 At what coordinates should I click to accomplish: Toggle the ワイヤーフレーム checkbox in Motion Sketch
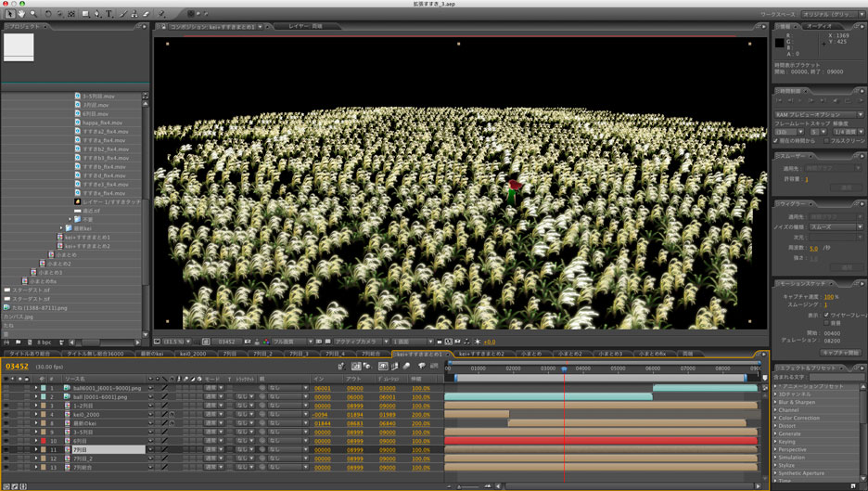pyautogui.click(x=825, y=315)
